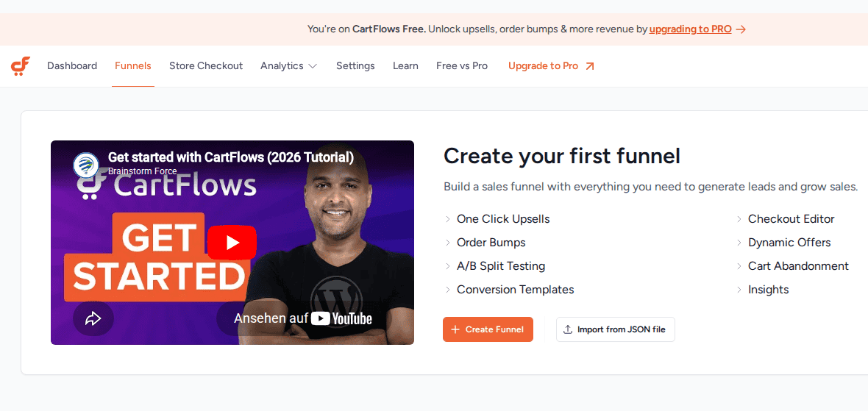
Task: Click chevron beside Insights
Action: 739,290
